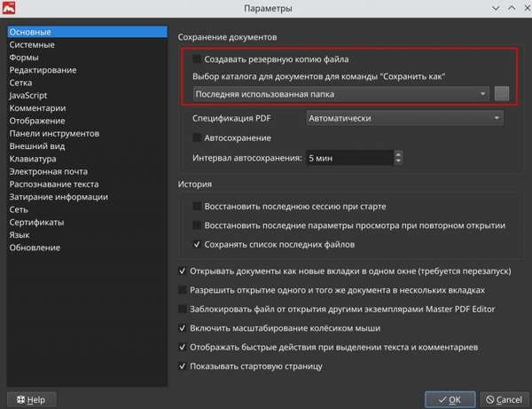Select 'Сеть' category
532x409 pixels.
[x=88, y=209]
